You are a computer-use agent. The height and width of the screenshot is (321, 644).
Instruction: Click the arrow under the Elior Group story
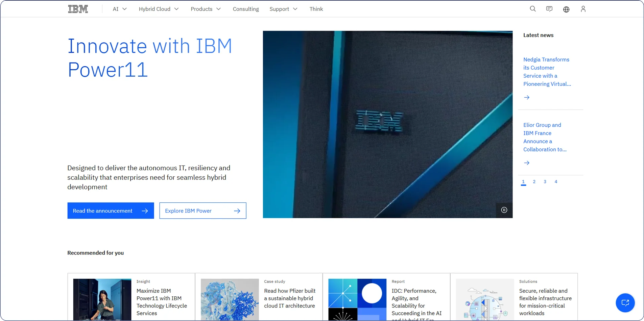[526, 163]
